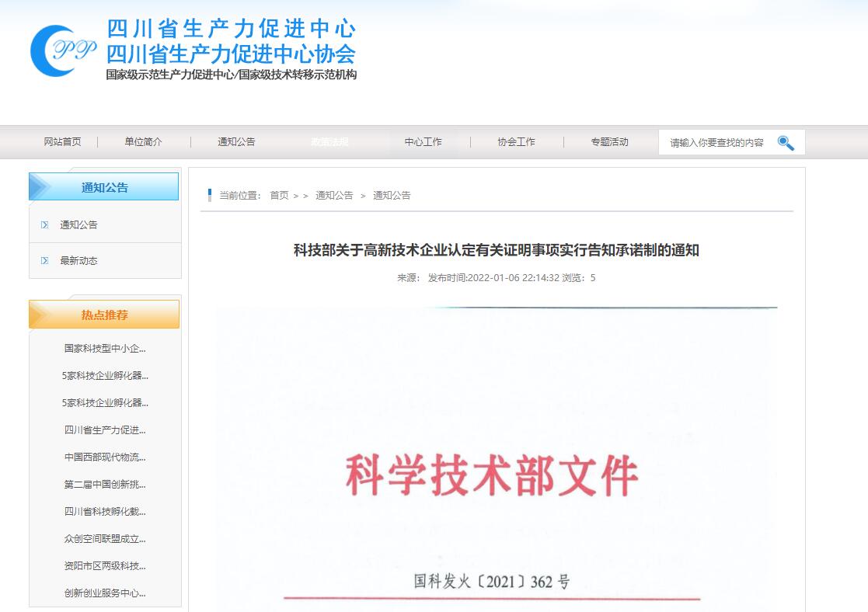Open 国家科技型中小企... recommended article
Viewport: 868px width, 612px height.
pyautogui.click(x=105, y=349)
